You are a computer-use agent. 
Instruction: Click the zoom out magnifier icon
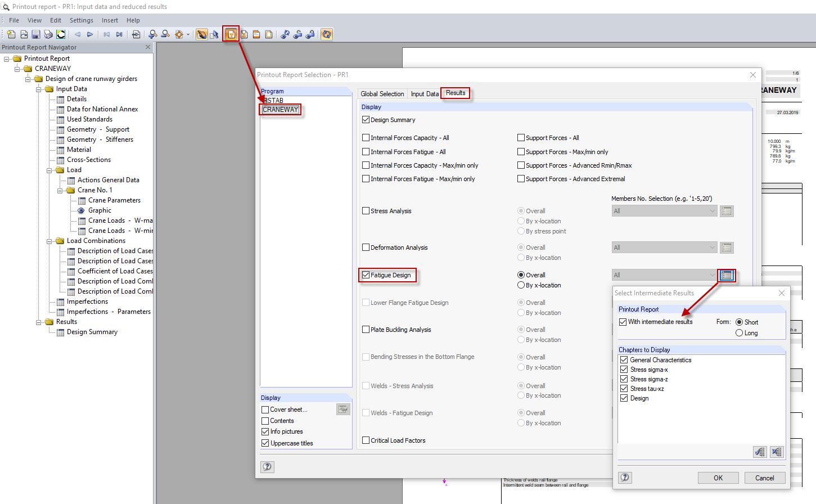[165, 34]
